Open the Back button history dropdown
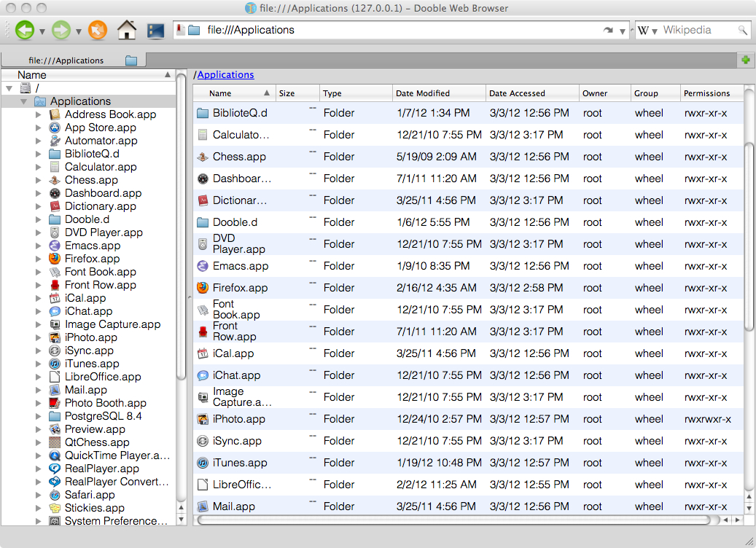The height and width of the screenshot is (548, 756). pos(42,32)
